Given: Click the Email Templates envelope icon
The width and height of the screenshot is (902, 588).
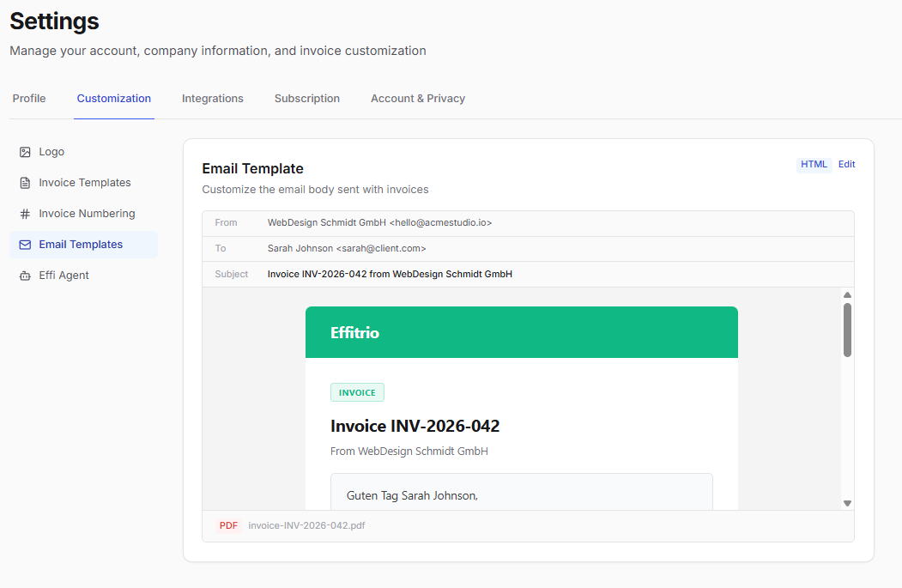Looking at the screenshot, I should coord(25,245).
